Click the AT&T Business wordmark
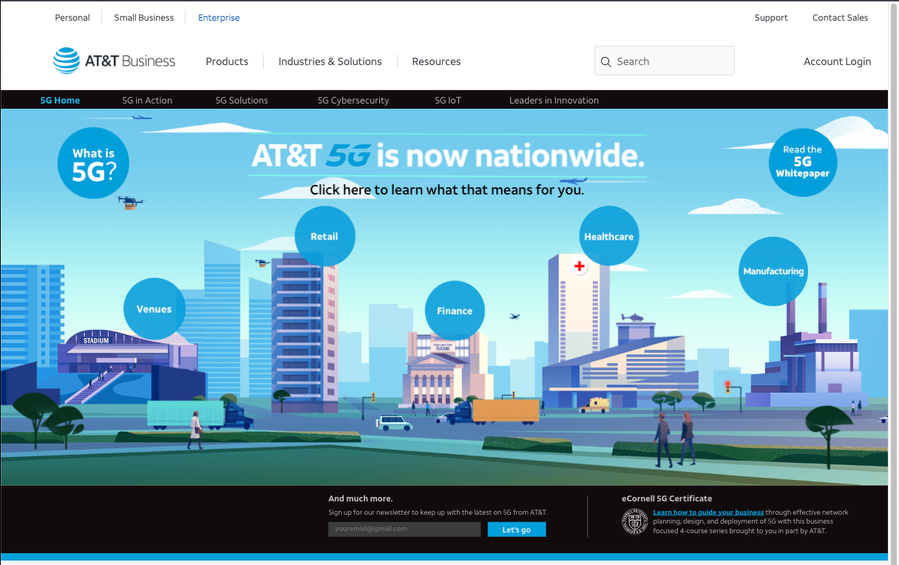This screenshot has width=899, height=565. click(x=130, y=61)
